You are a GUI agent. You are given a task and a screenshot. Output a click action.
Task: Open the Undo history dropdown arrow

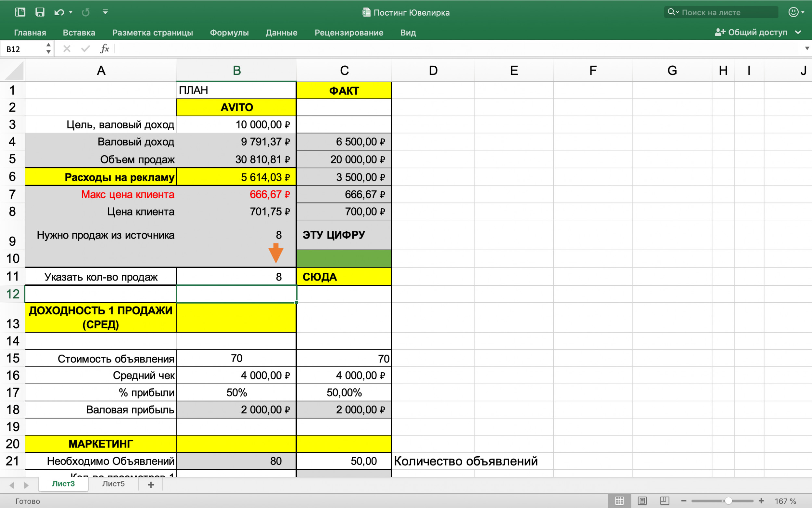tap(70, 12)
